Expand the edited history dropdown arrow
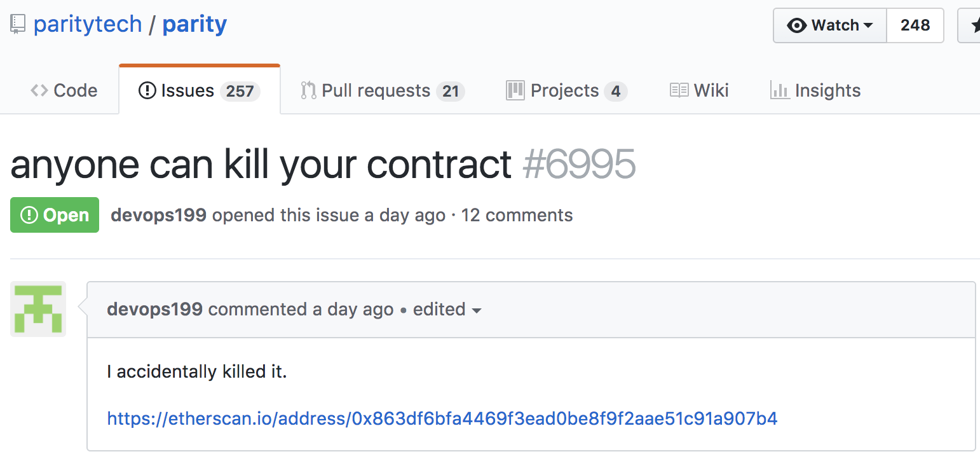 tap(476, 311)
